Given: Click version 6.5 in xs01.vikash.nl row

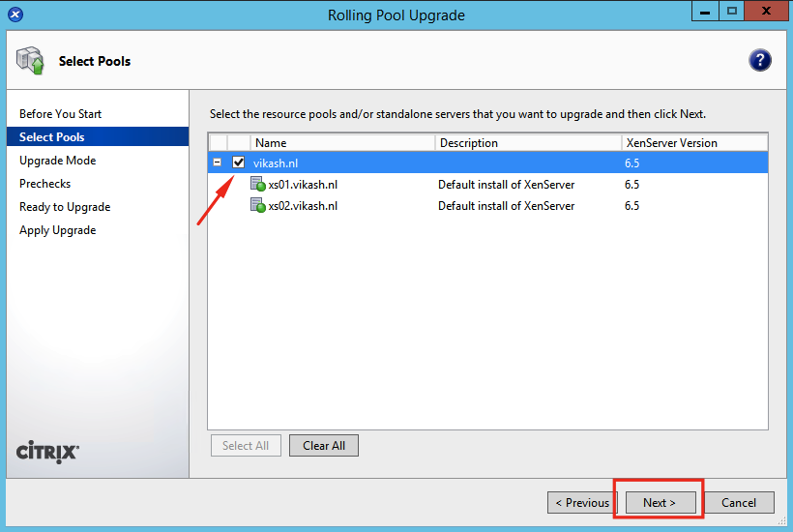Looking at the screenshot, I should (x=631, y=184).
